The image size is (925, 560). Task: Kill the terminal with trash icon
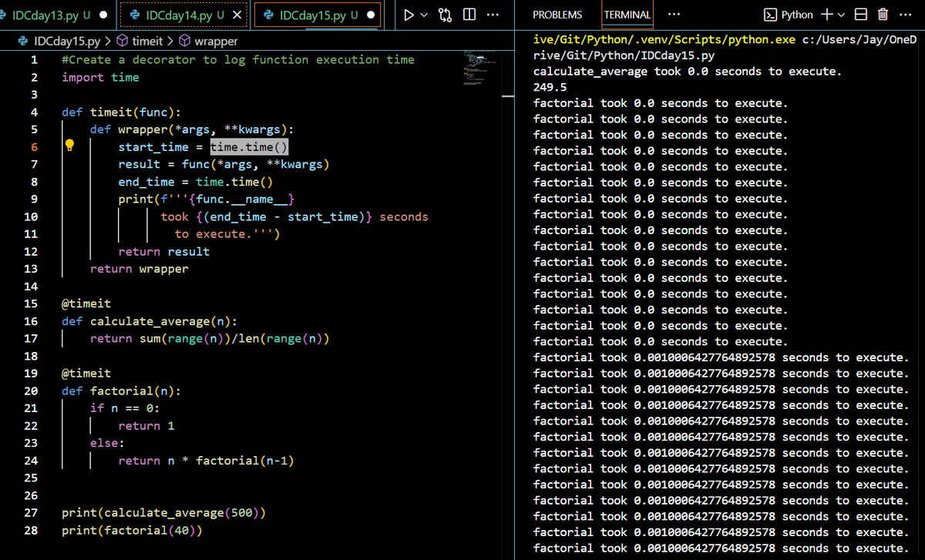click(x=883, y=15)
